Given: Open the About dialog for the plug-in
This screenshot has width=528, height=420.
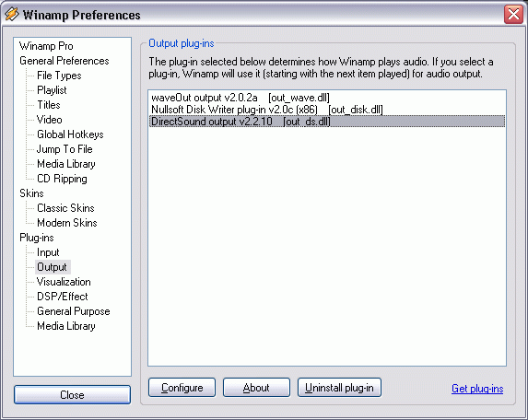Looking at the screenshot, I should click(x=256, y=388).
